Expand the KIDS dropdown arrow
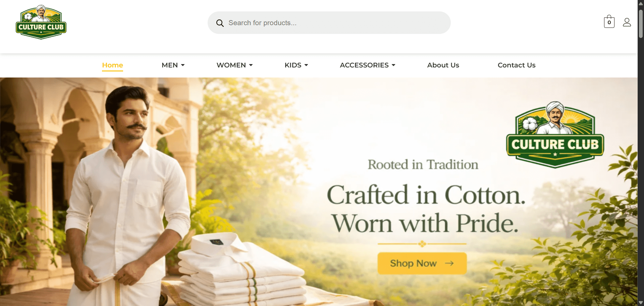This screenshot has width=644, height=306. pyautogui.click(x=306, y=65)
